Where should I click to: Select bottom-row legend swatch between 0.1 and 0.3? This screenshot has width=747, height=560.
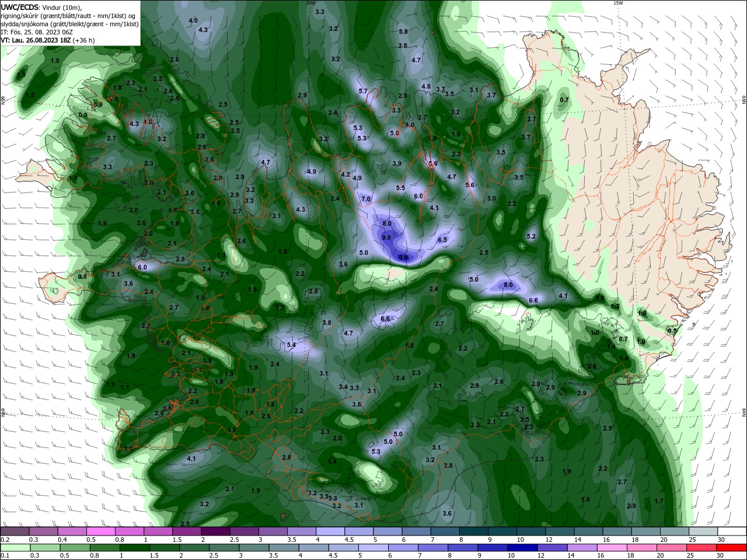point(15,548)
